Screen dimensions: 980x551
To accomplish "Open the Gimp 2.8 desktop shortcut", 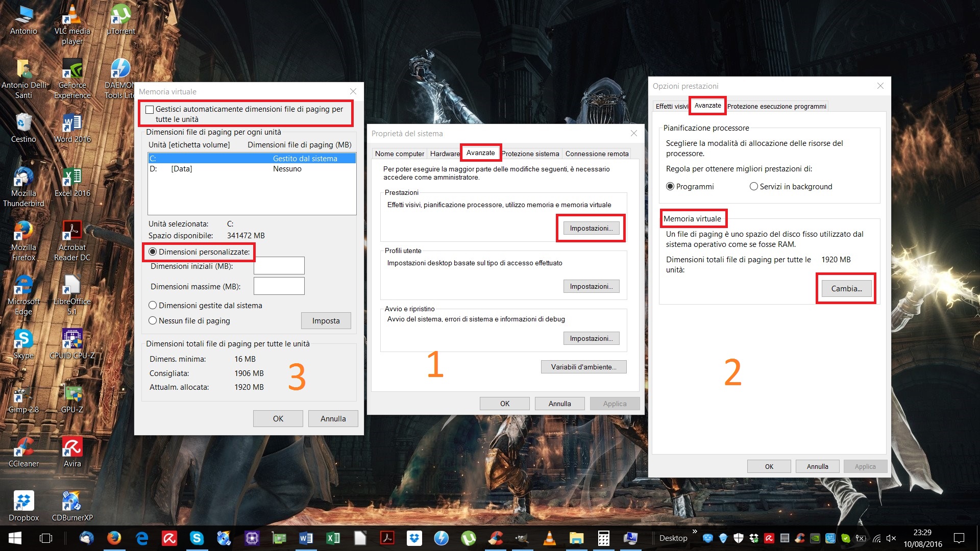I will click(x=23, y=398).
